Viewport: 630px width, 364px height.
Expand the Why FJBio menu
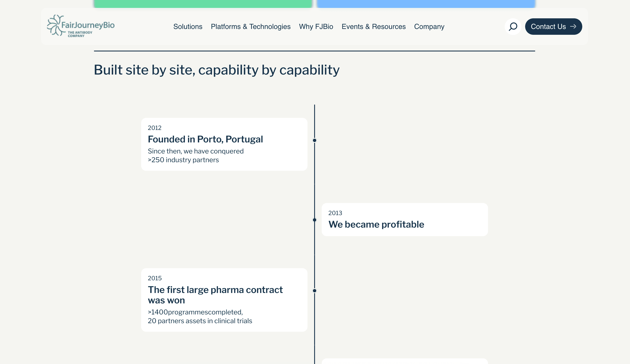tap(316, 26)
